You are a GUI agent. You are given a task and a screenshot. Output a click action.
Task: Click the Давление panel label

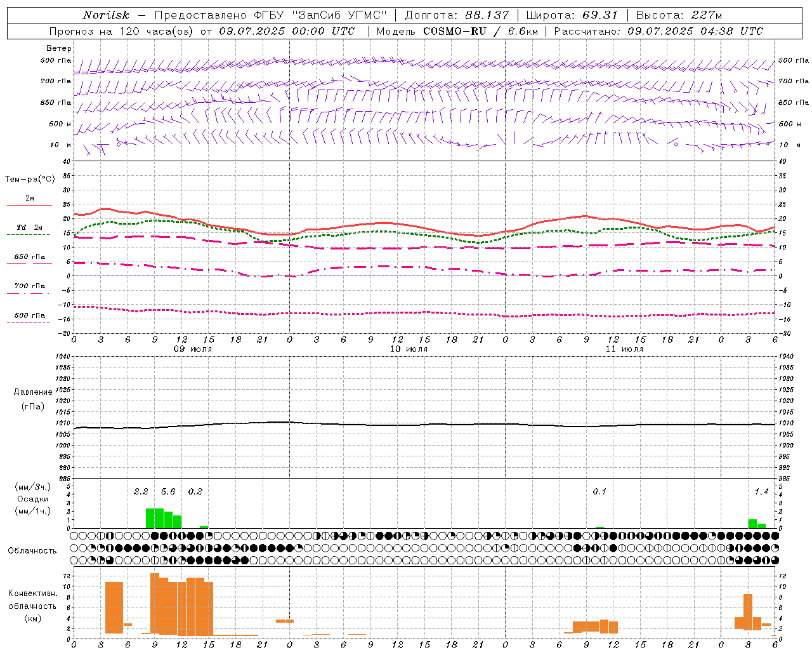33,392
